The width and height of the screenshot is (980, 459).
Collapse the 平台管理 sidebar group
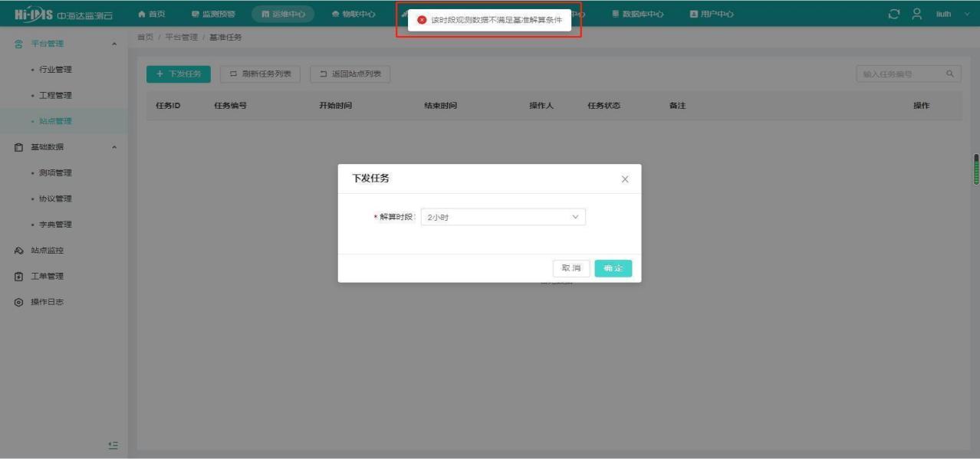pos(114,44)
